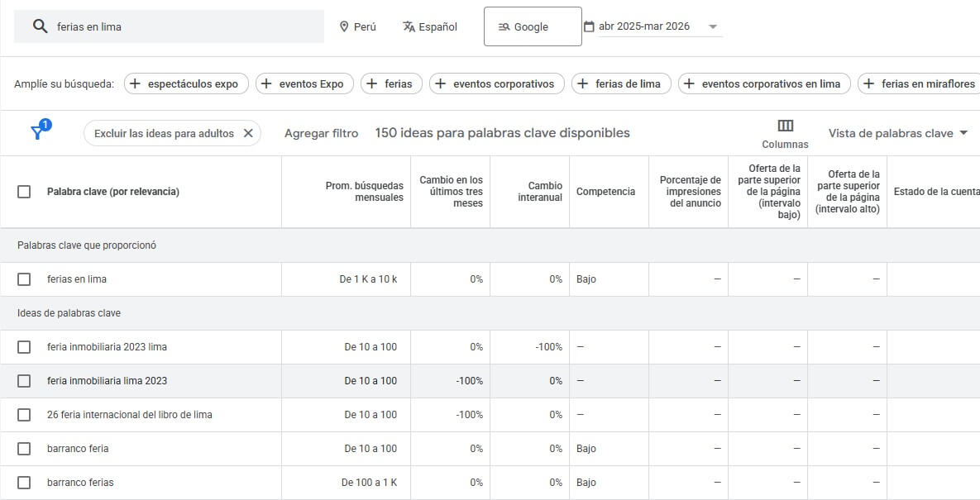Tick the 'barranco ferias' keyword checkbox
This screenshot has width=980, height=500.
[24, 483]
